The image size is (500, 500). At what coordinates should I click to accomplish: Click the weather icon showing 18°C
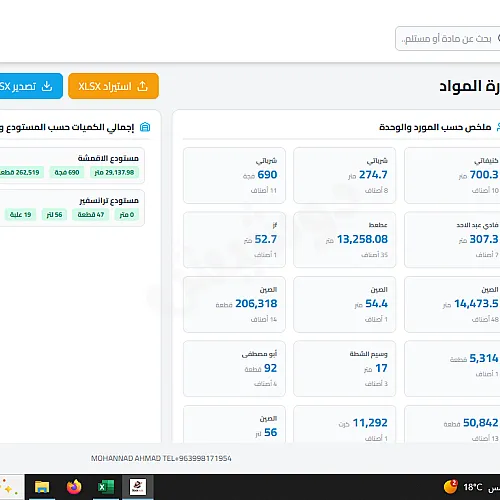click(450, 487)
